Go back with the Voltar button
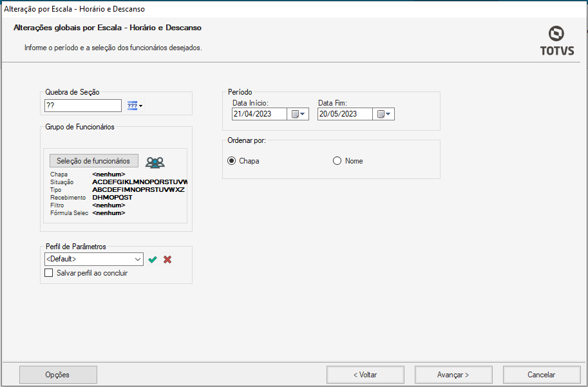This screenshot has width=588, height=387. tap(365, 375)
